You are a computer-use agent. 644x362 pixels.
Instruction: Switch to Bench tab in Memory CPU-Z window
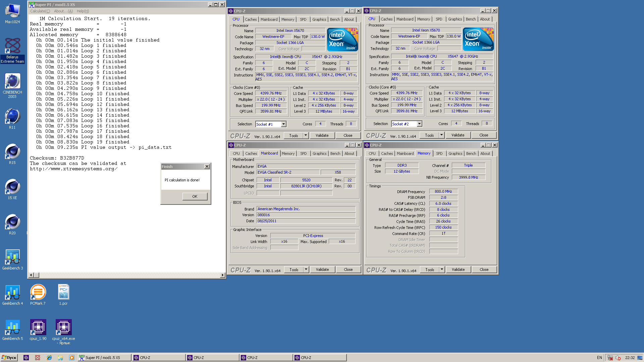471,154
